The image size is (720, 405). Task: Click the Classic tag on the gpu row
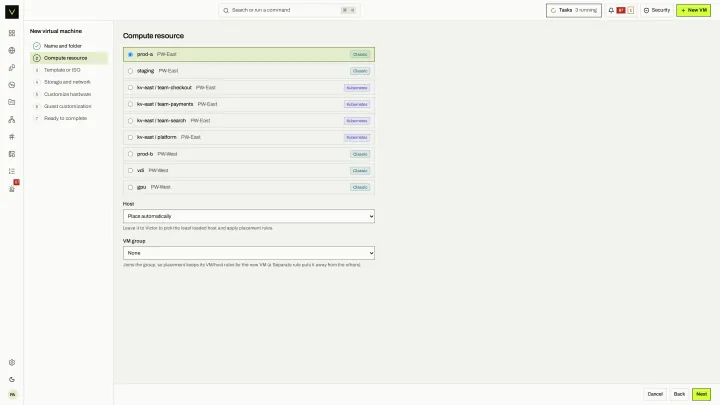pos(360,187)
